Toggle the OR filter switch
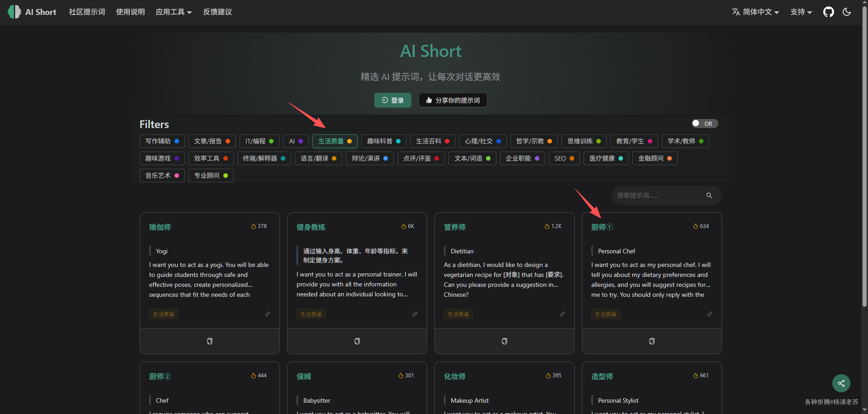This screenshot has height=414, width=868. coord(704,124)
